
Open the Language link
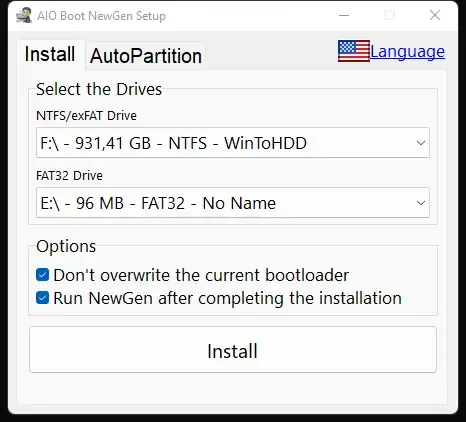coord(407,52)
